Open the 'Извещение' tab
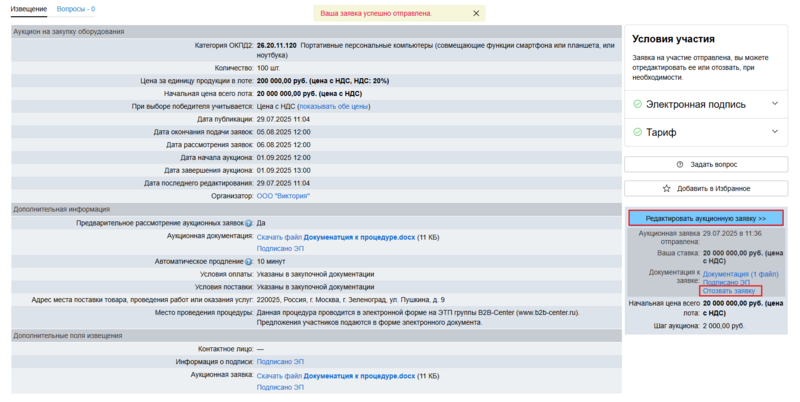The width and height of the screenshot is (800, 402). coord(29,9)
